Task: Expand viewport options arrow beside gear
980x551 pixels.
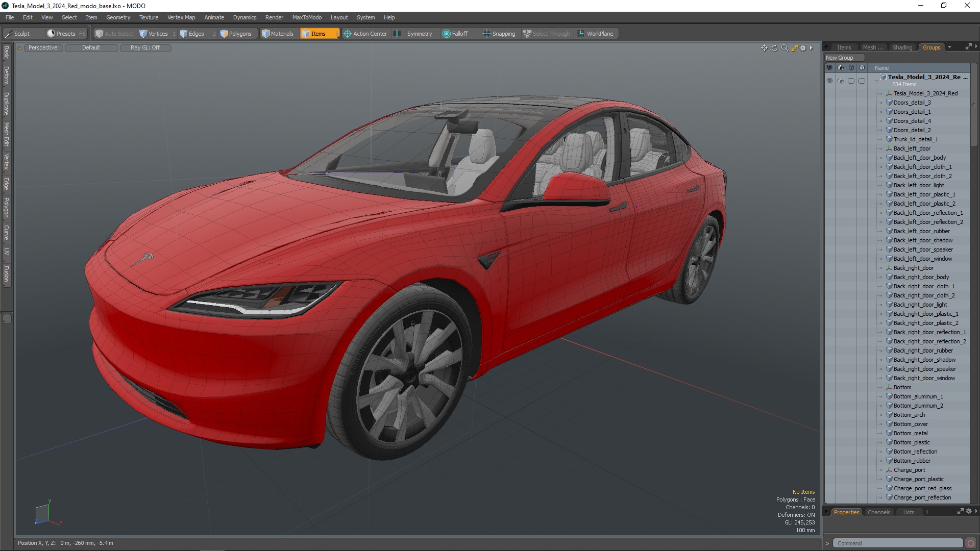Action: click(811, 48)
